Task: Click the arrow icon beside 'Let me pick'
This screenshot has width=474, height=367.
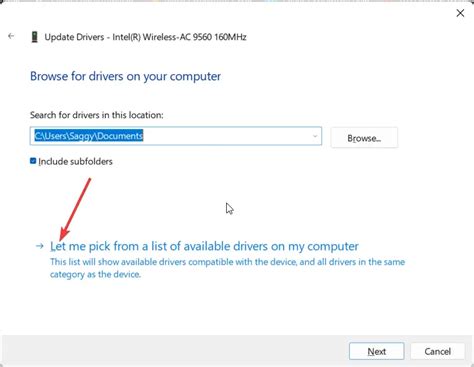Action: [x=40, y=246]
